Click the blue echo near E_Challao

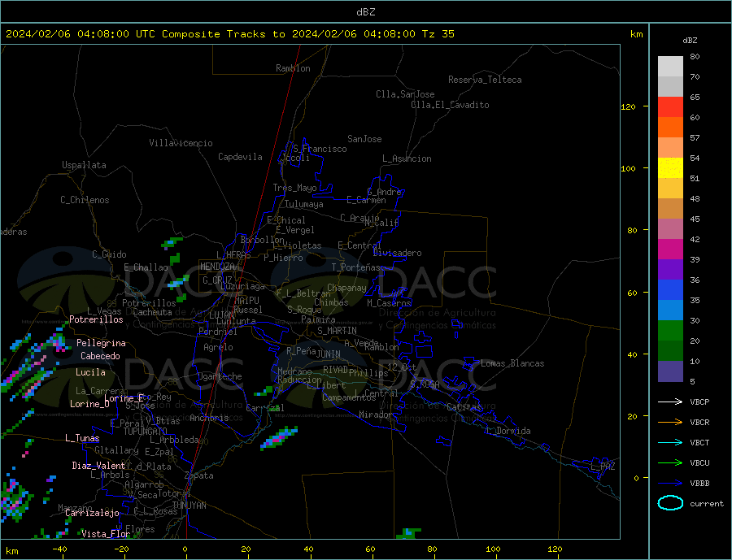coord(178,282)
